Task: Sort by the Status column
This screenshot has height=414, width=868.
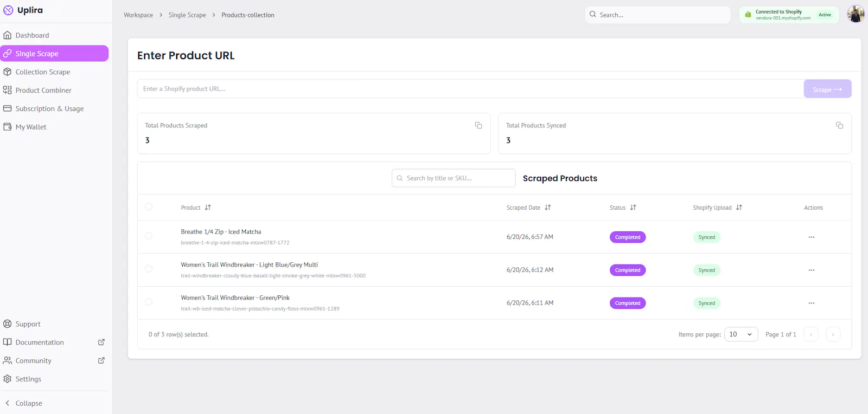Action: pos(623,208)
